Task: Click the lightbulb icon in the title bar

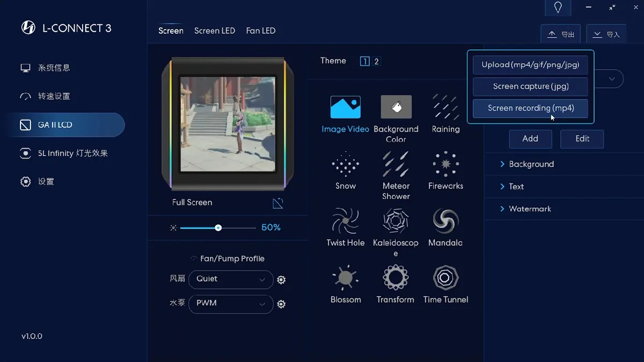Action: click(558, 8)
